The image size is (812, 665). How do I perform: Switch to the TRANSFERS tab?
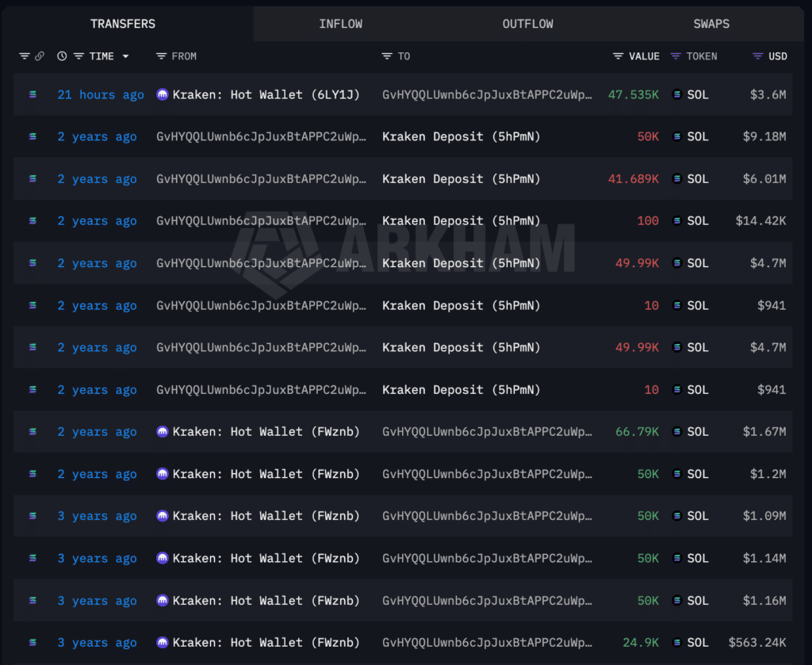[x=123, y=24]
